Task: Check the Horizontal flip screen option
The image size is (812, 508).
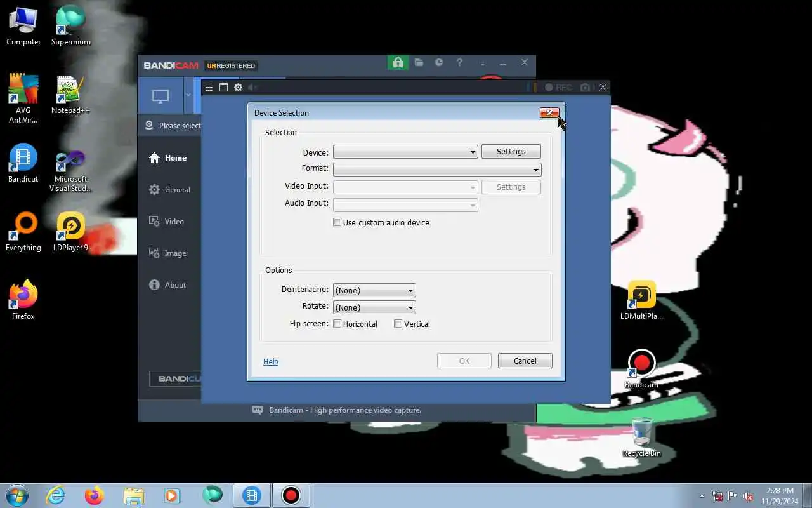Action: click(x=337, y=324)
